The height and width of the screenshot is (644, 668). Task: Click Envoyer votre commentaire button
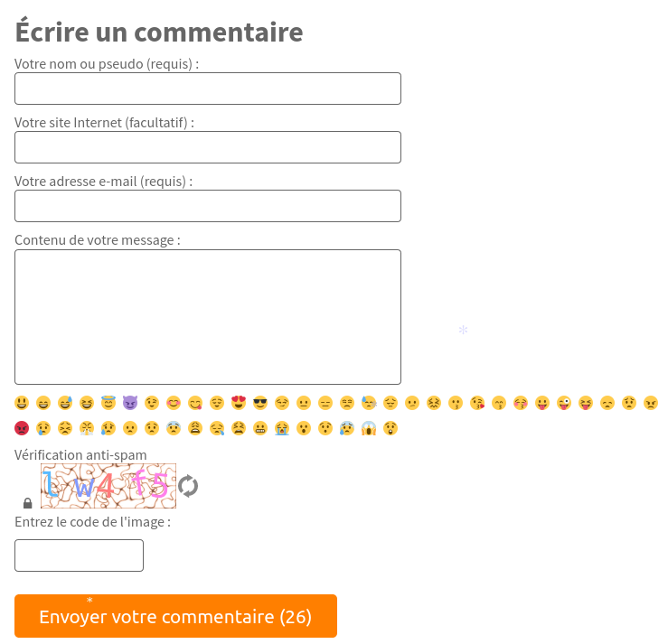(x=175, y=616)
